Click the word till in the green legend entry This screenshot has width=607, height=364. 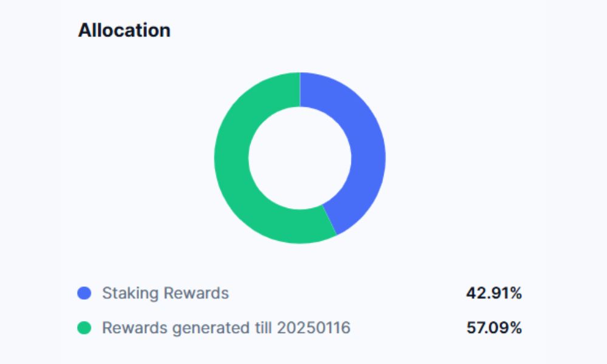point(262,328)
